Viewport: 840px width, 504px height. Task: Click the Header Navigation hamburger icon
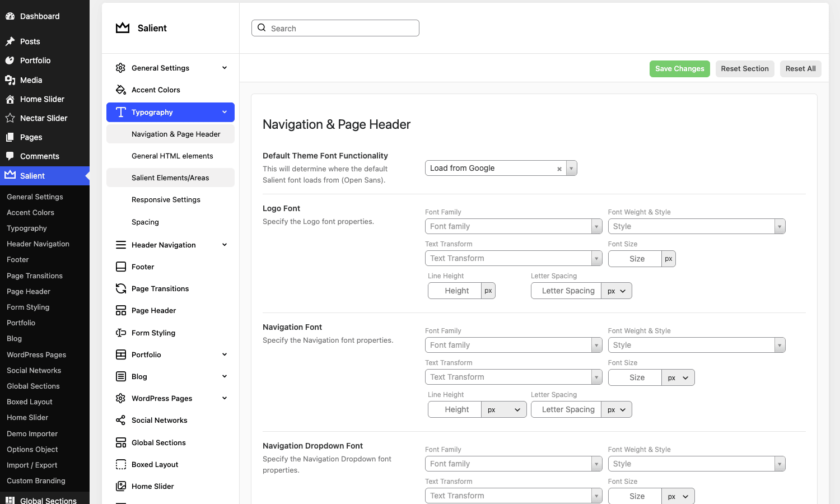120,245
